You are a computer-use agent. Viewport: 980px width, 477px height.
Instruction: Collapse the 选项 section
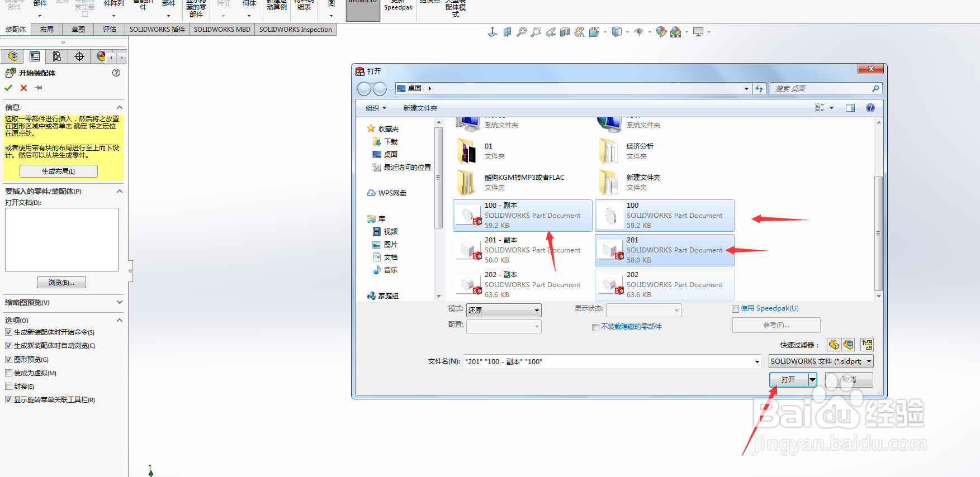(119, 320)
